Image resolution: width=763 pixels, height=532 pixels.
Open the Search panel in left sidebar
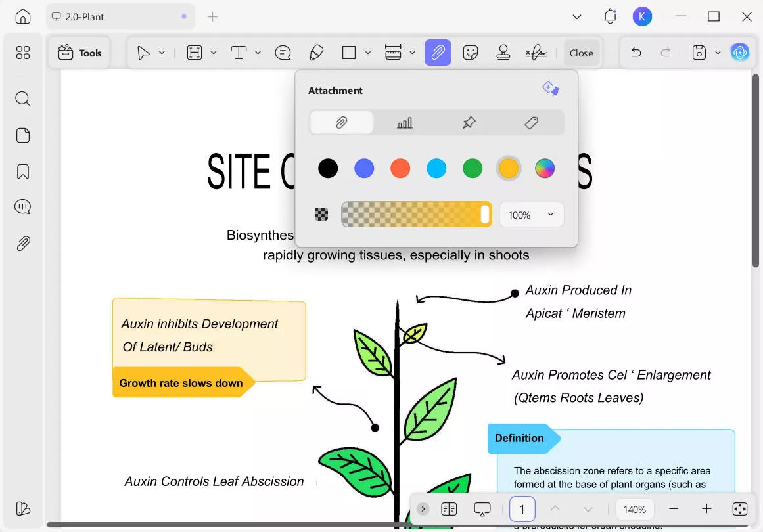click(22, 99)
